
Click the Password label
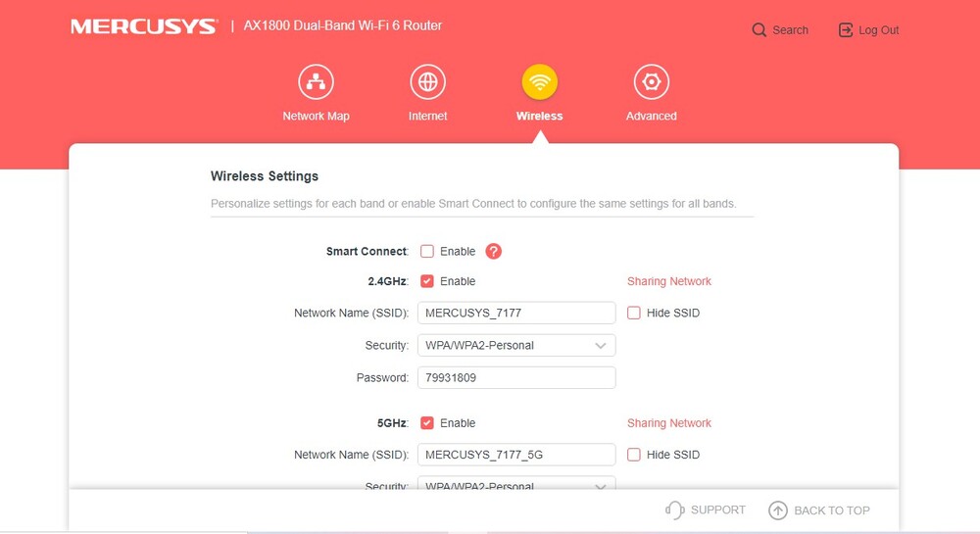tap(382, 378)
